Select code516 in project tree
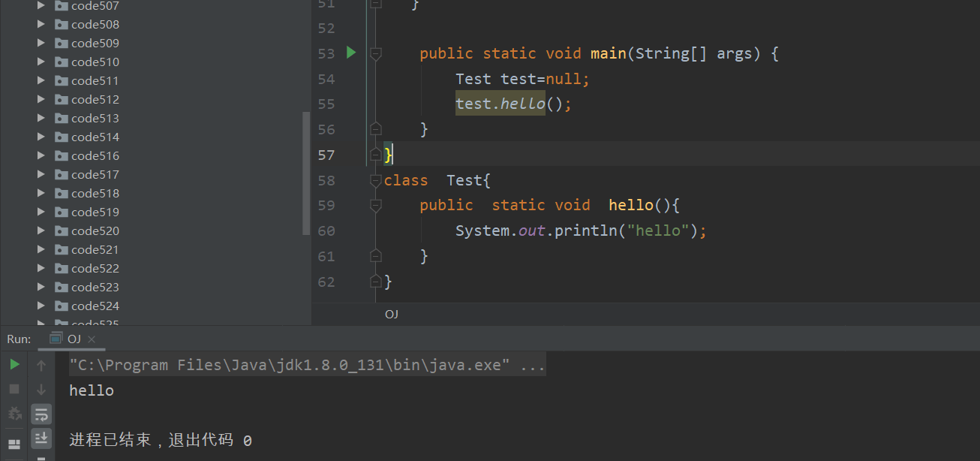Viewport: 980px width, 461px height. [x=95, y=155]
